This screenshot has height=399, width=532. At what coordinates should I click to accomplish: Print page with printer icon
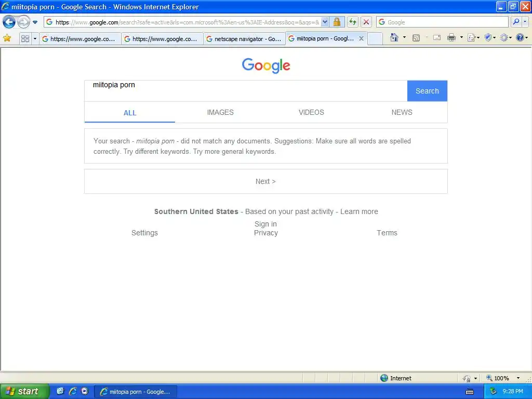[x=451, y=37]
